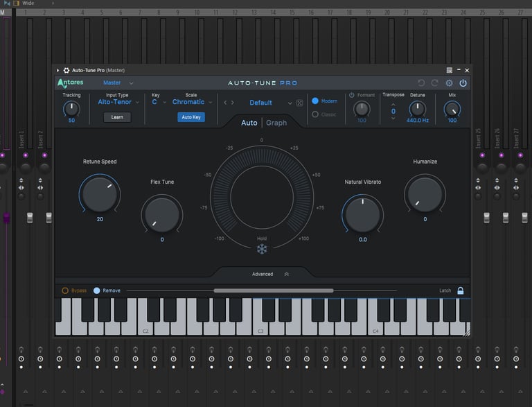Click the random preset dice icon
532x407 pixels.
click(x=299, y=103)
